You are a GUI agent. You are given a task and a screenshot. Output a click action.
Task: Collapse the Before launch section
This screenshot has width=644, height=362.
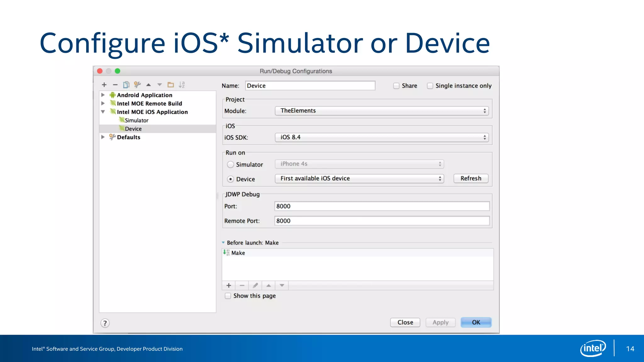pyautogui.click(x=223, y=243)
